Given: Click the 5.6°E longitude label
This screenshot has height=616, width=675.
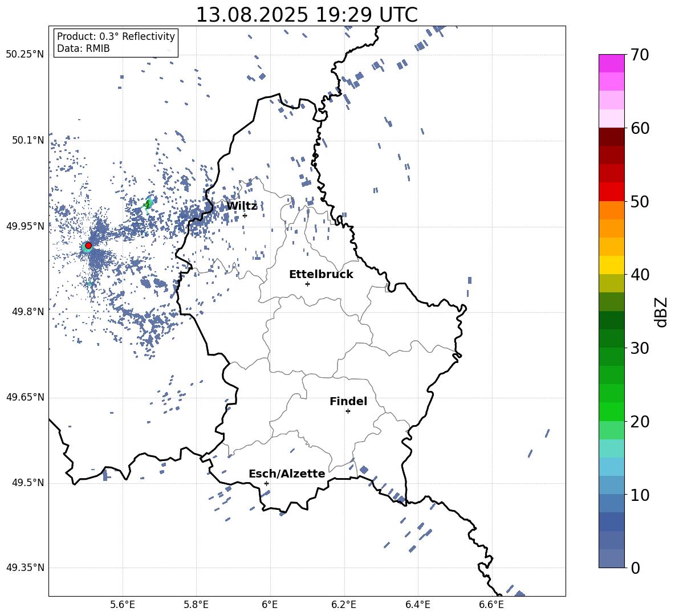Looking at the screenshot, I should pyautogui.click(x=123, y=605).
